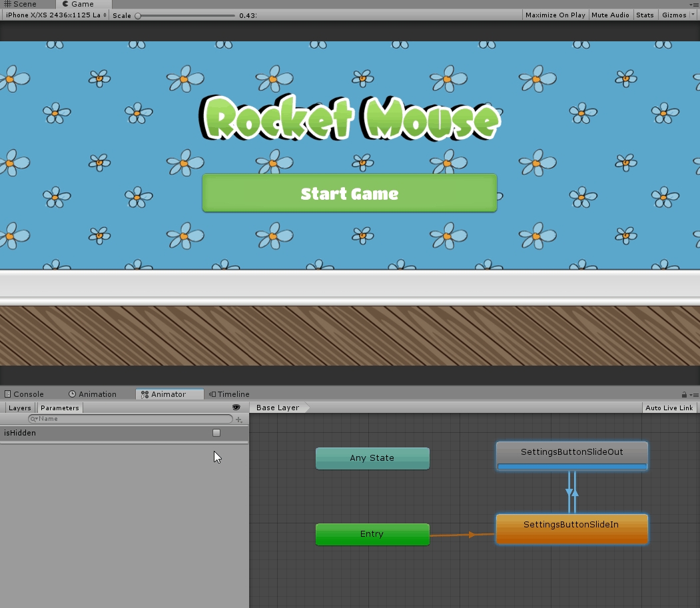Toggle Maximize On Play

(555, 15)
